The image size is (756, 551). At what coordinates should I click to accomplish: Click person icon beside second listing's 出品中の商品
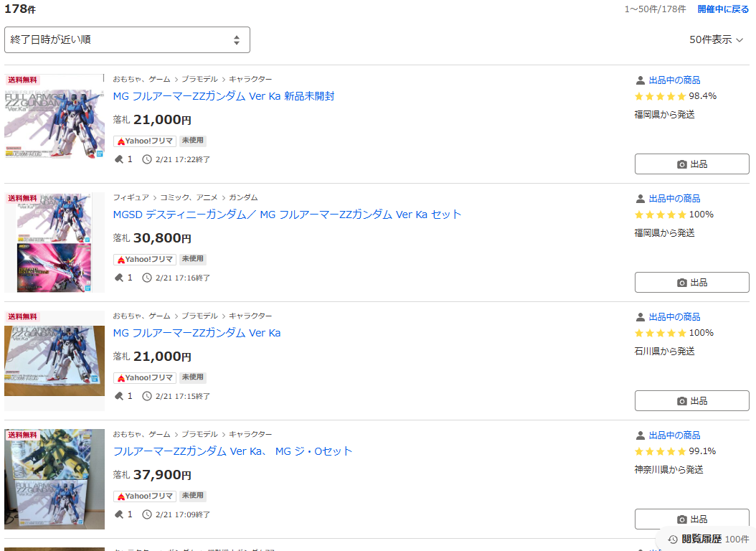[x=640, y=199]
